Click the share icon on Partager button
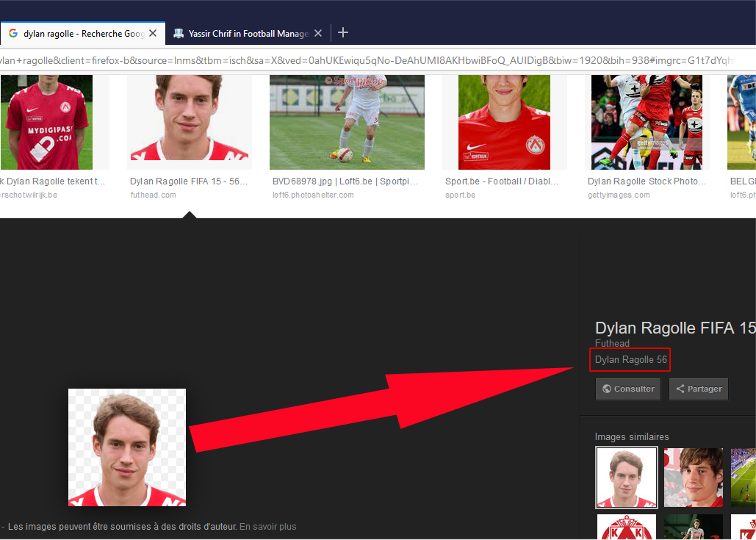The width and height of the screenshot is (756, 540). [680, 389]
